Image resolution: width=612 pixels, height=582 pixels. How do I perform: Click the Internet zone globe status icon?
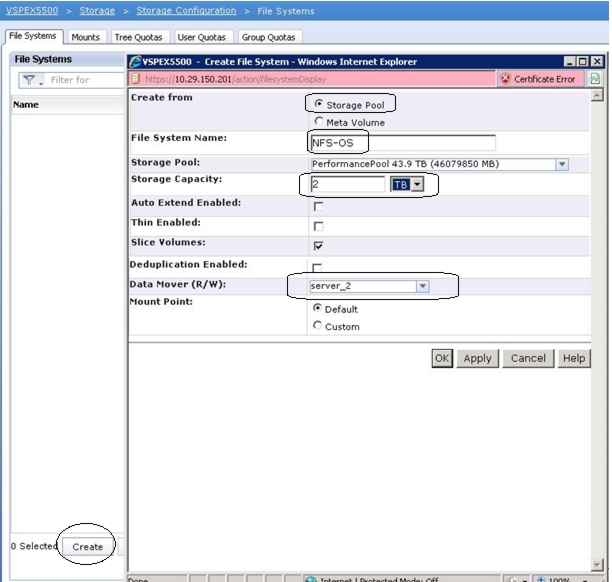[311, 579]
